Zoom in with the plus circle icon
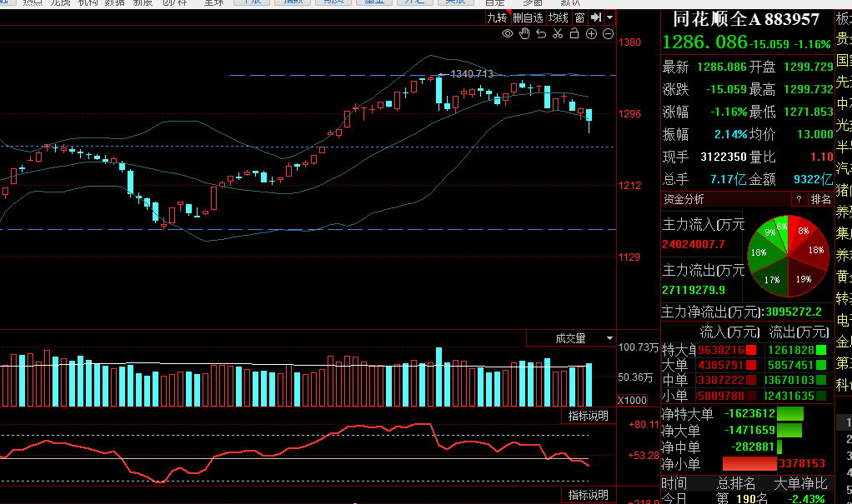The width and height of the screenshot is (852, 504). point(592,33)
